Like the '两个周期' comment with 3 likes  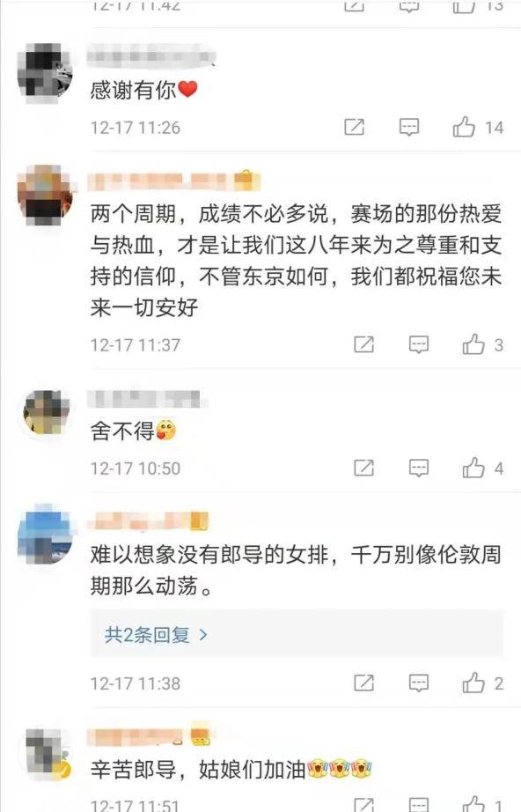click(473, 344)
